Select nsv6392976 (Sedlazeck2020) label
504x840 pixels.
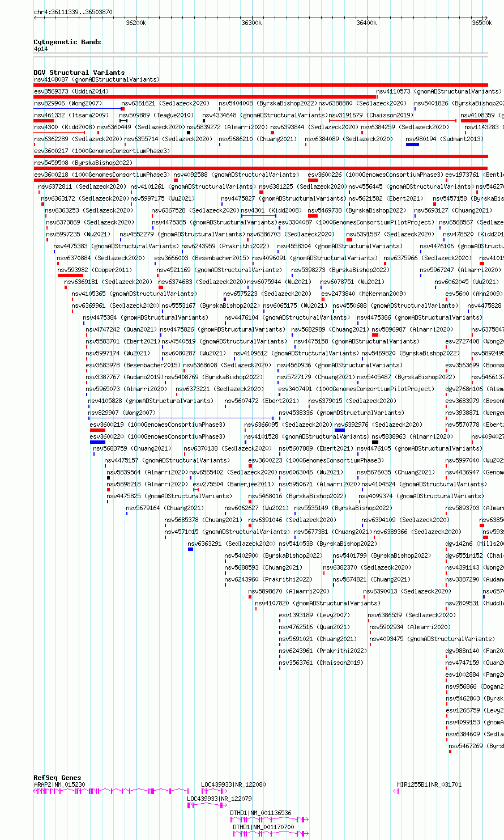378,425
